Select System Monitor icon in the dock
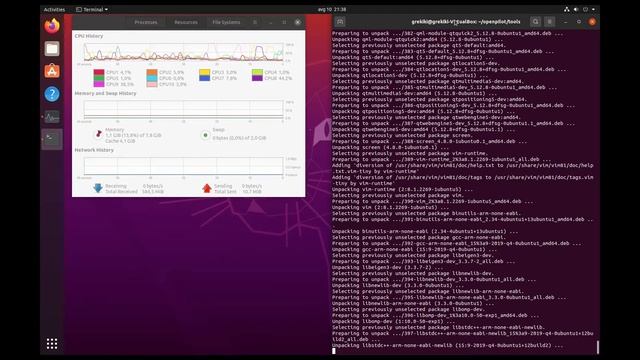This screenshot has height=360, width=640. pyautogui.click(x=52, y=117)
